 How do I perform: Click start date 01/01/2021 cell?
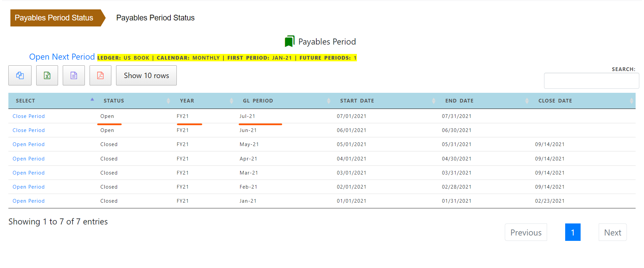[352, 201]
